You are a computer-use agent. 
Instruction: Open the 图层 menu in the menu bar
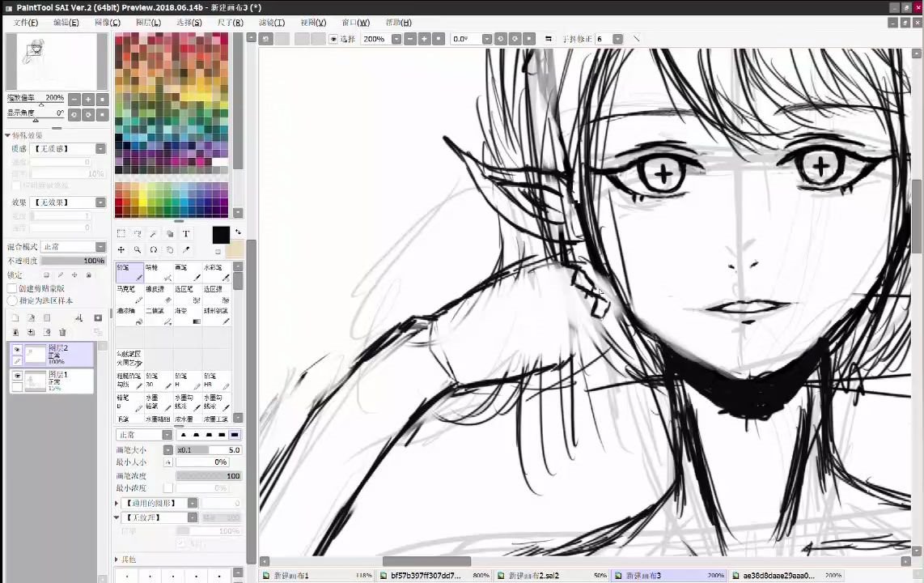(150, 22)
